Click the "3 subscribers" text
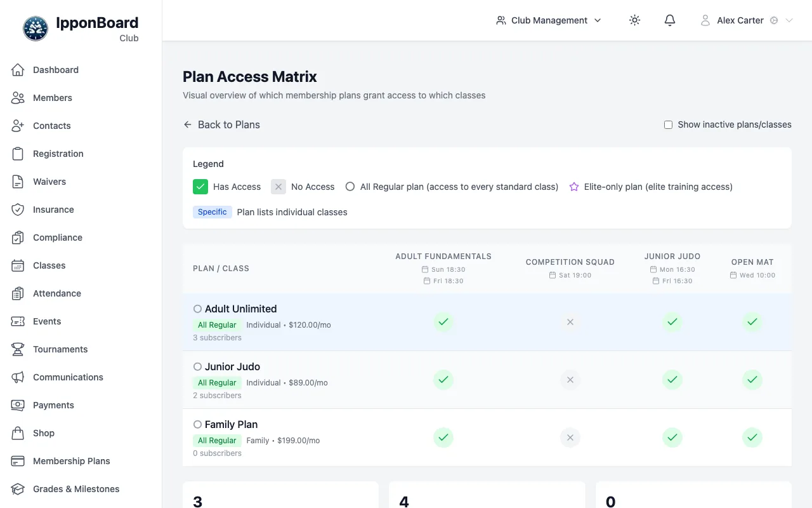 (217, 338)
